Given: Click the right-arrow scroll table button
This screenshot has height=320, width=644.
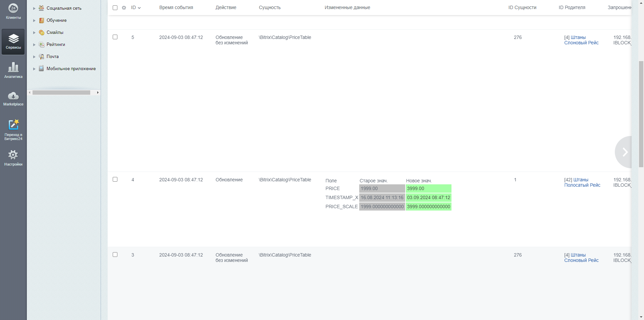Looking at the screenshot, I should coord(625,152).
